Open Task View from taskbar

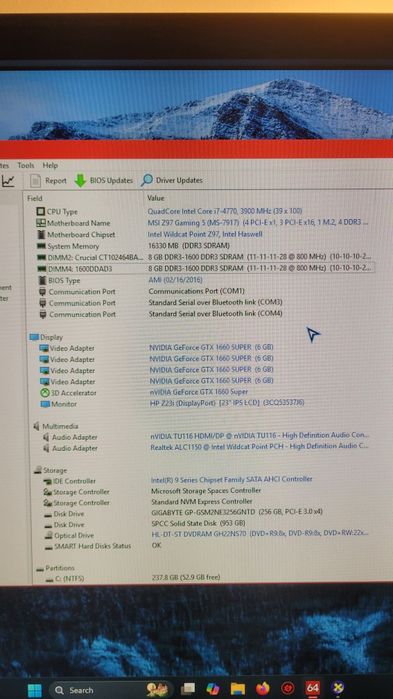click(x=188, y=689)
